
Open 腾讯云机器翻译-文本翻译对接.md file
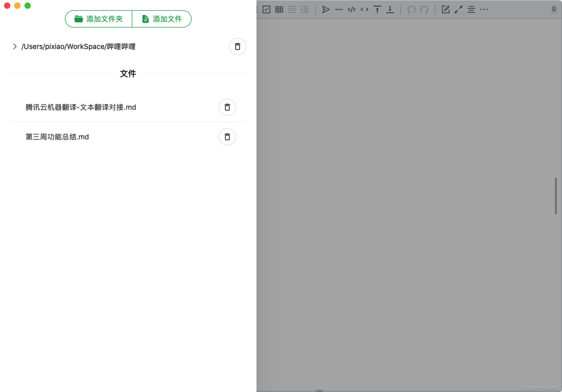(81, 107)
